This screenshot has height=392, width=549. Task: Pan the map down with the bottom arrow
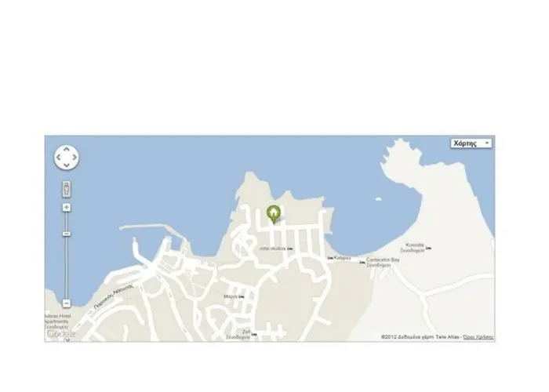click(x=67, y=165)
